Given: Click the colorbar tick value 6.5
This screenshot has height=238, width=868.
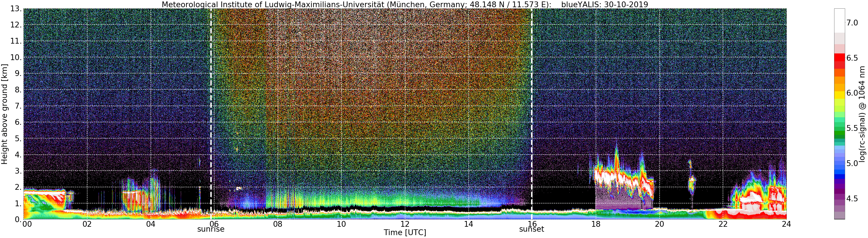Looking at the screenshot, I should point(852,58).
